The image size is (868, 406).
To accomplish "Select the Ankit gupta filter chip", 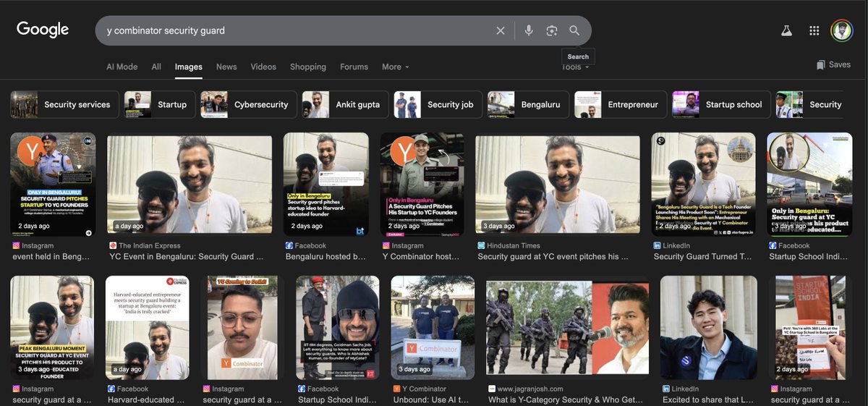I will point(345,104).
